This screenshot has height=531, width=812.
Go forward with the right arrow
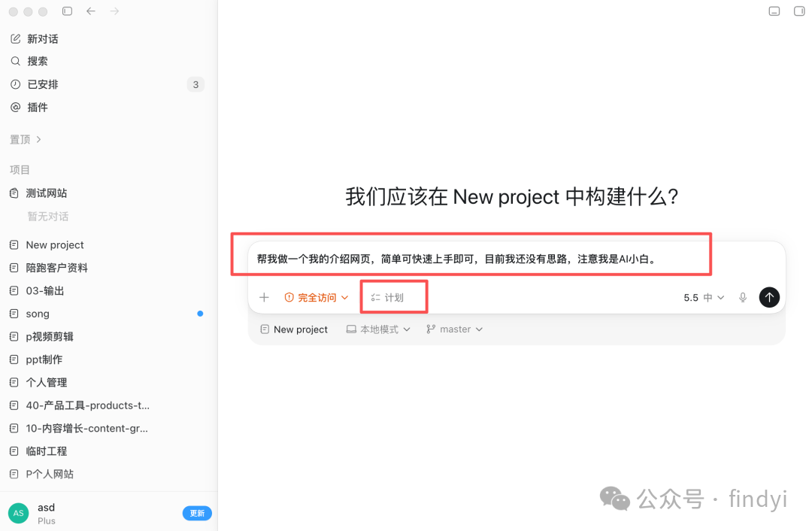tap(114, 11)
